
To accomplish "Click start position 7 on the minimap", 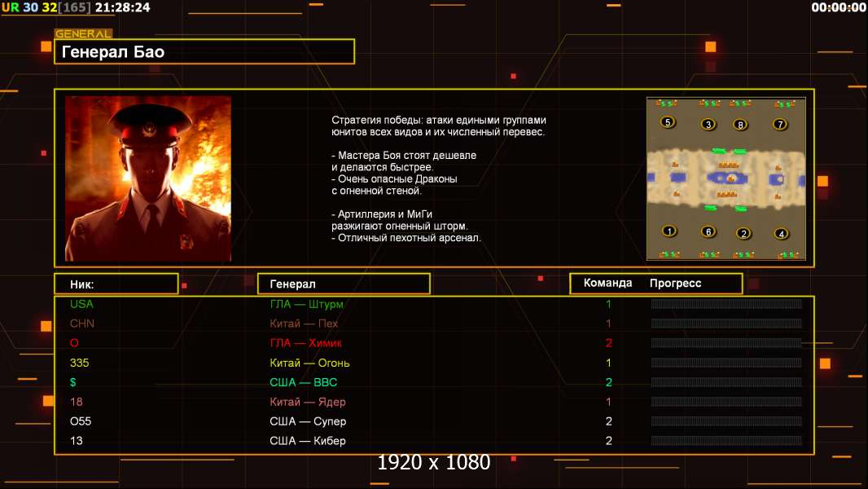I will click(x=780, y=124).
